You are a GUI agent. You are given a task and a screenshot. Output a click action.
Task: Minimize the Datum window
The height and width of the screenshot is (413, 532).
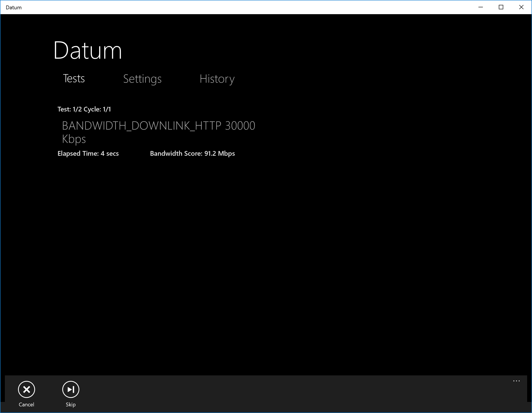click(480, 7)
